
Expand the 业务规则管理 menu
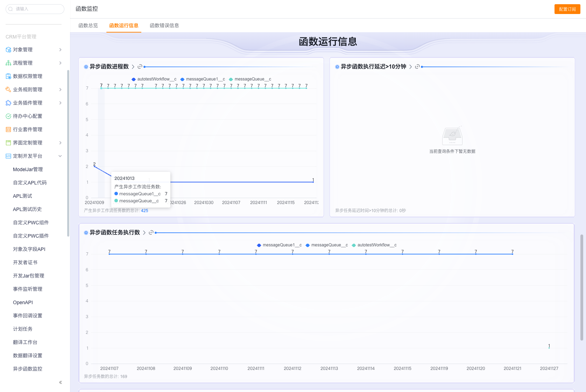click(x=60, y=90)
